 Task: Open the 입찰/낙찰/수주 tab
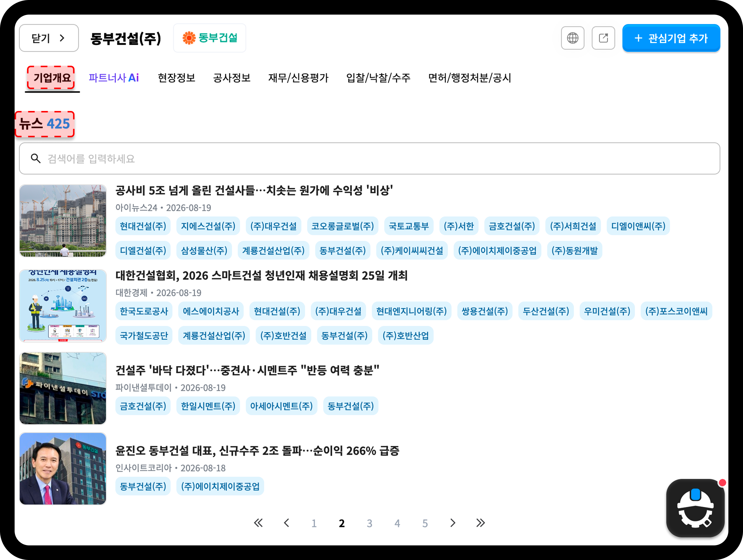378,78
